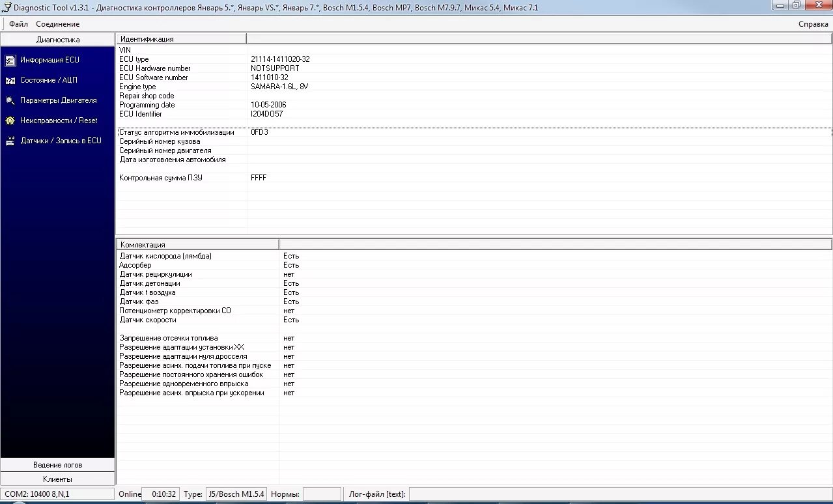Select Датчик детонации row
This screenshot has height=504, width=833.
[x=474, y=283]
